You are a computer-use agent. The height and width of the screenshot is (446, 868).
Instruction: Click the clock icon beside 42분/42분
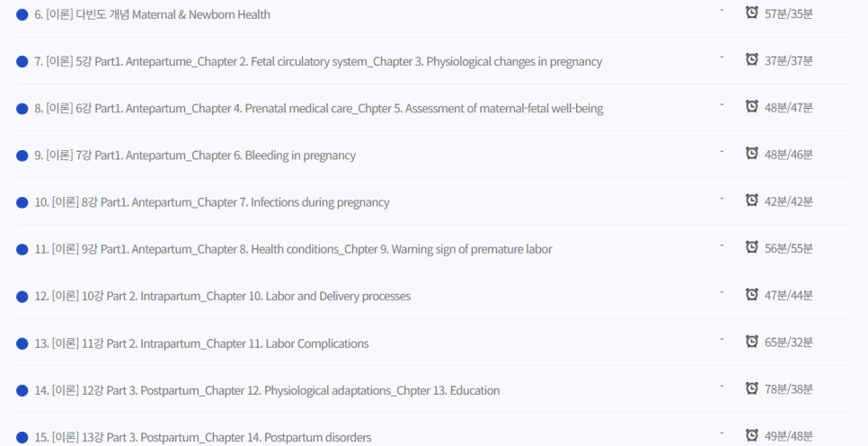(x=752, y=200)
